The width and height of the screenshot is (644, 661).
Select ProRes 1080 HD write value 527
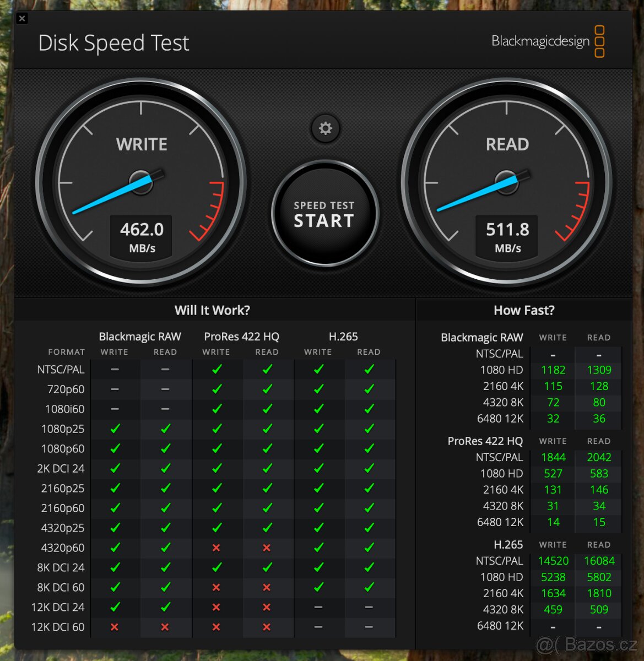tap(553, 474)
